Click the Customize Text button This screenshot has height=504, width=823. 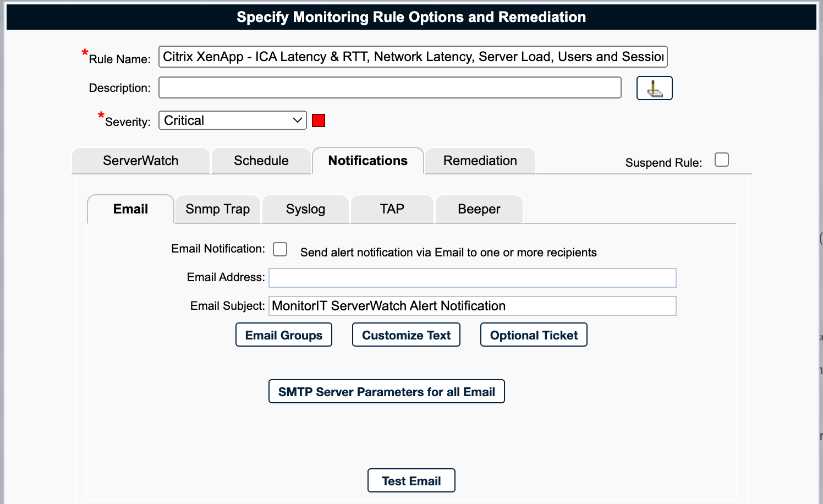406,335
